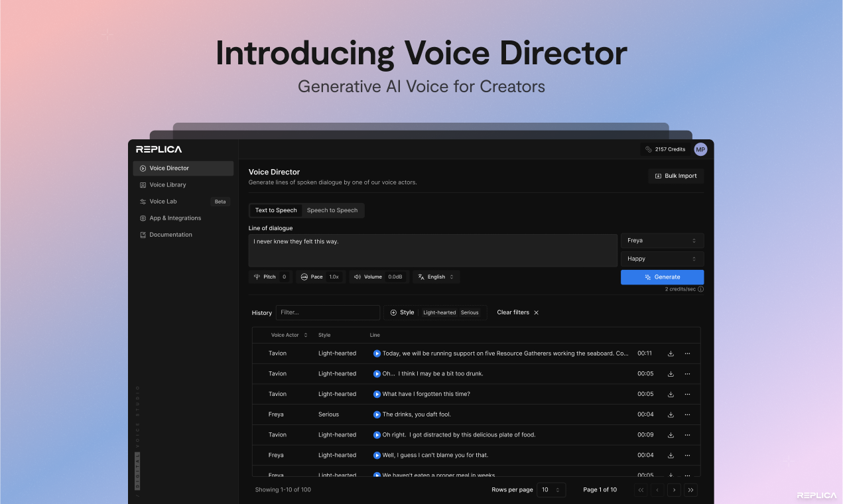
Task: Open more options for "Well, I guess" row
Action: point(687,456)
